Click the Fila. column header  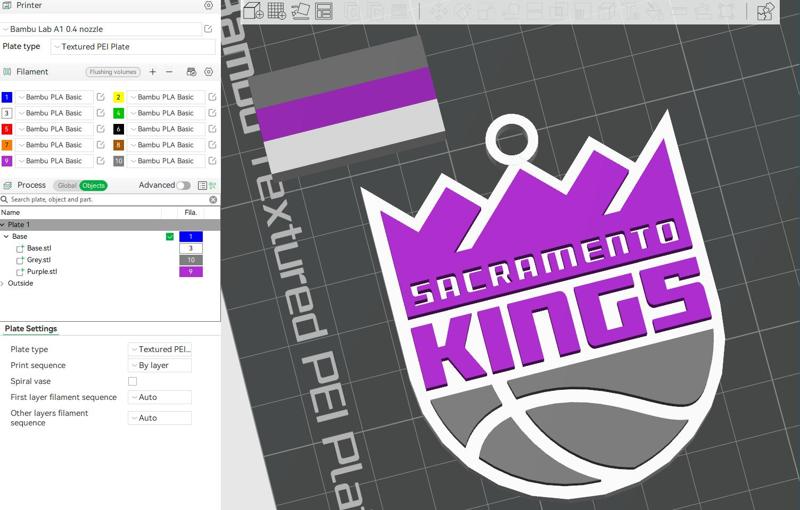tap(190, 213)
